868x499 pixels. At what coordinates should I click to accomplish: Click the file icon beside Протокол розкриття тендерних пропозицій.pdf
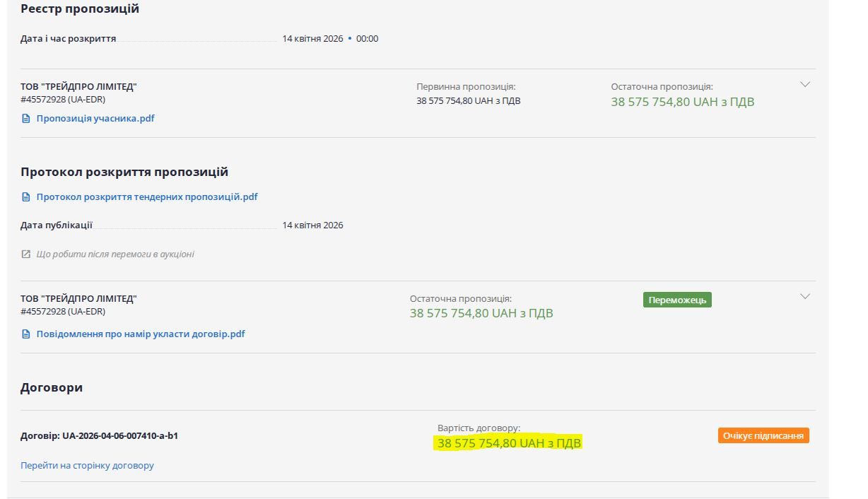(x=26, y=197)
